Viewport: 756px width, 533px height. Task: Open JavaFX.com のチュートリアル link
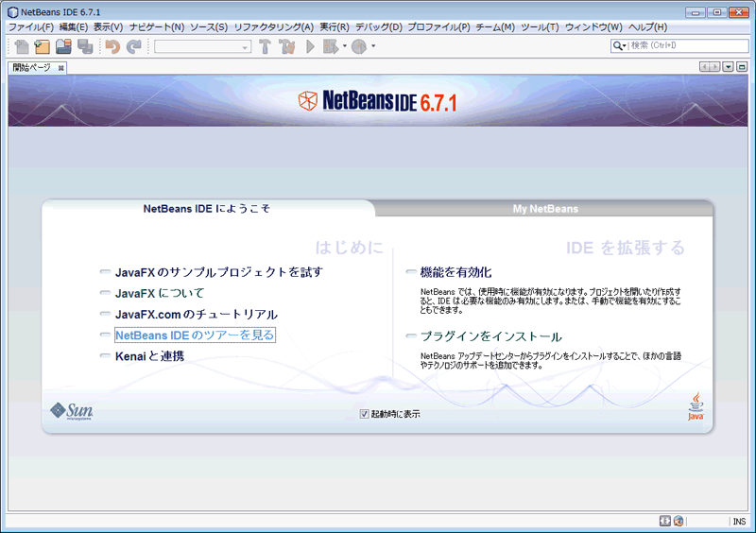pos(197,315)
